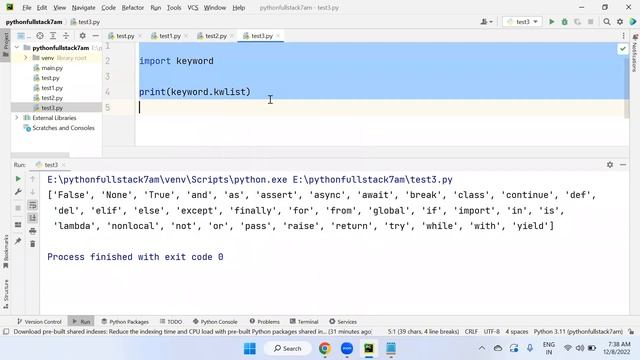Open Python Packages tool window

[x=125, y=322]
